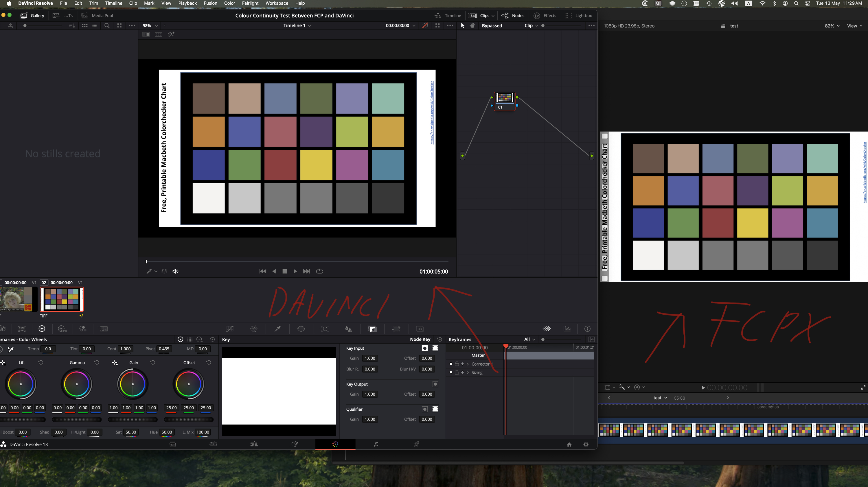Open the Color Match palette icon

(22, 329)
